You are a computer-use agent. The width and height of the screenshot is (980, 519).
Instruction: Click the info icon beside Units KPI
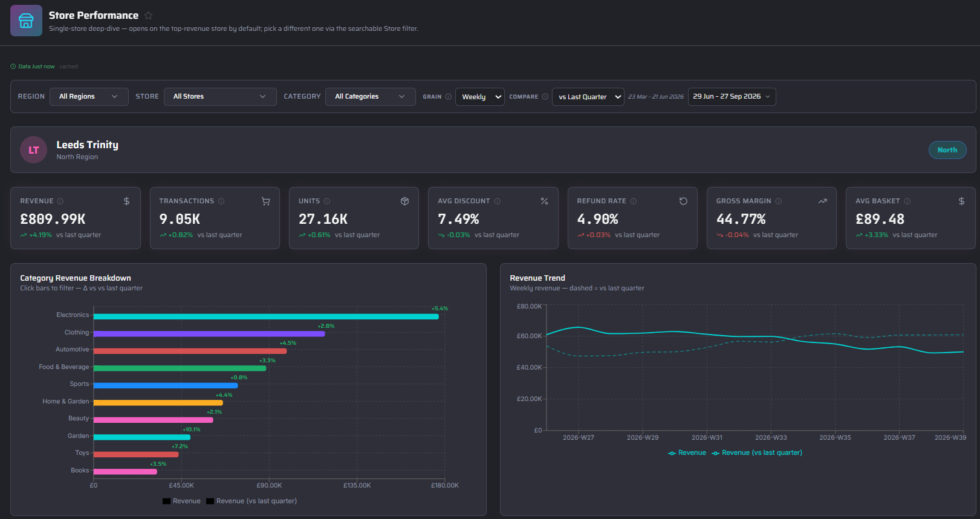tap(327, 201)
